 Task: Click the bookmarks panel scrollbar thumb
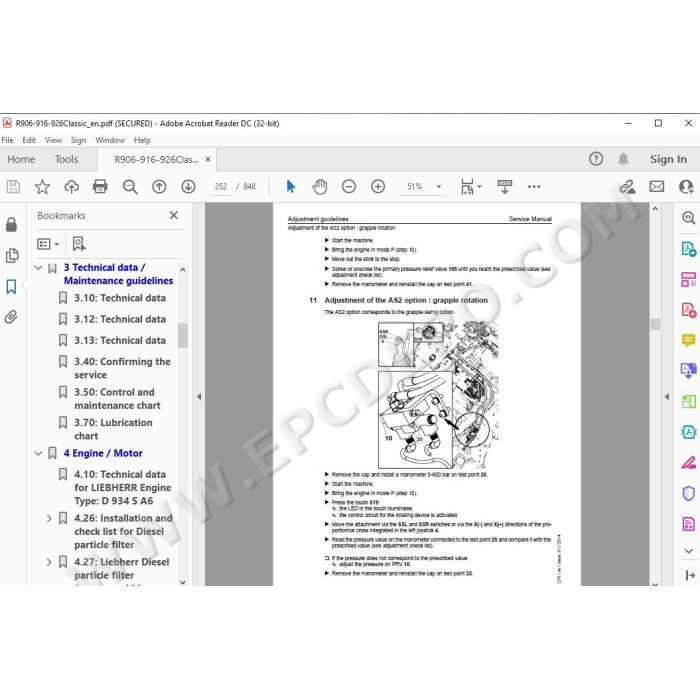(183, 335)
